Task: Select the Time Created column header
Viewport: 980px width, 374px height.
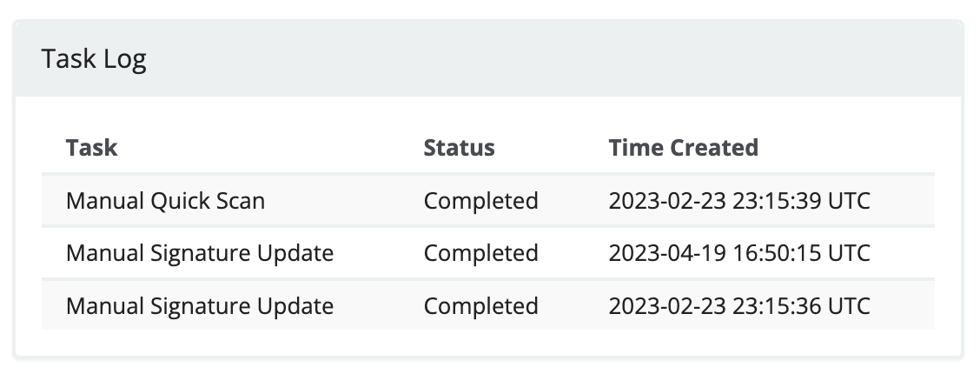Action: coord(683,148)
